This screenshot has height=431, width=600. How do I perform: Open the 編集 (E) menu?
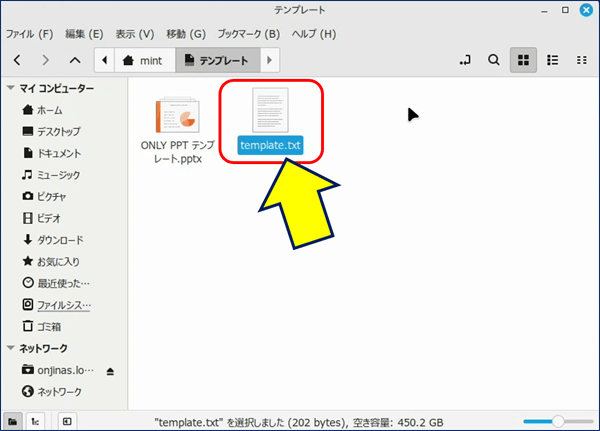pyautogui.click(x=84, y=34)
